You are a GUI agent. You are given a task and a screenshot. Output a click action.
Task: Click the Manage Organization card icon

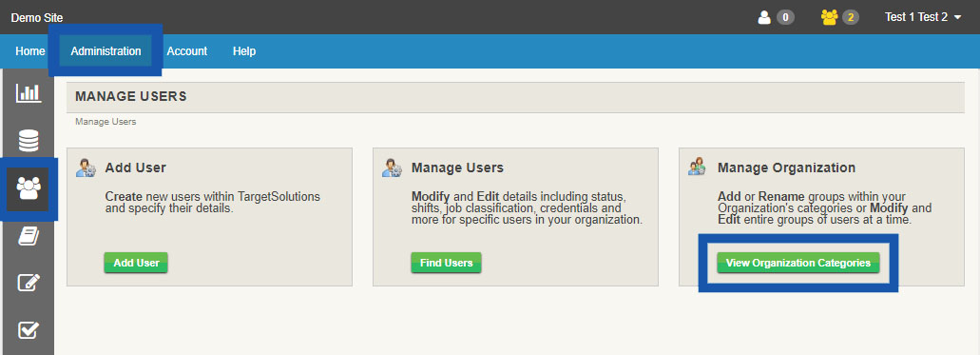point(698,168)
